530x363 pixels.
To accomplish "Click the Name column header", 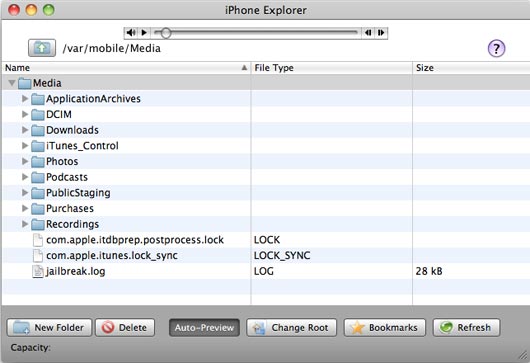I will (126, 68).
